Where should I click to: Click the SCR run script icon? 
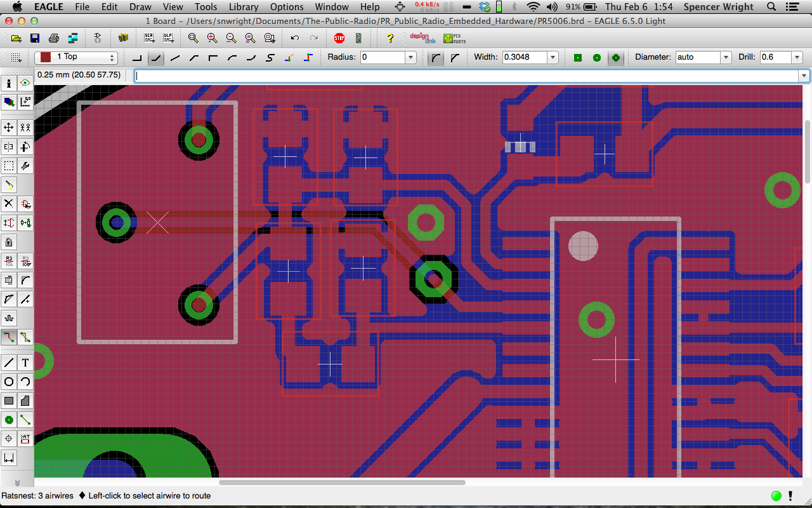(x=149, y=38)
